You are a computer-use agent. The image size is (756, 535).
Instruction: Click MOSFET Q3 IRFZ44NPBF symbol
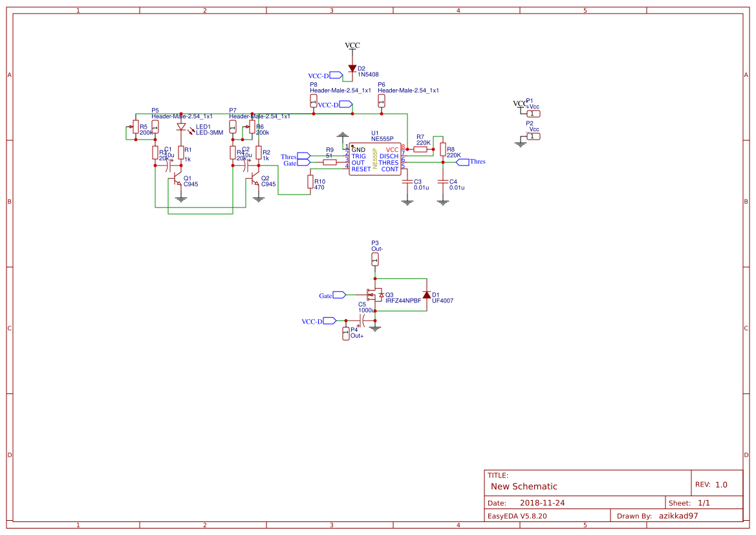[x=375, y=295]
